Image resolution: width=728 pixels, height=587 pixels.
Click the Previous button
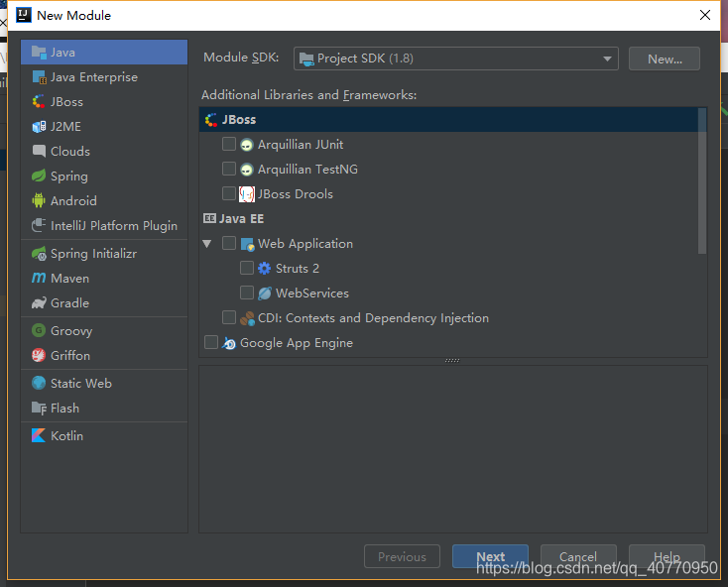pyautogui.click(x=402, y=556)
